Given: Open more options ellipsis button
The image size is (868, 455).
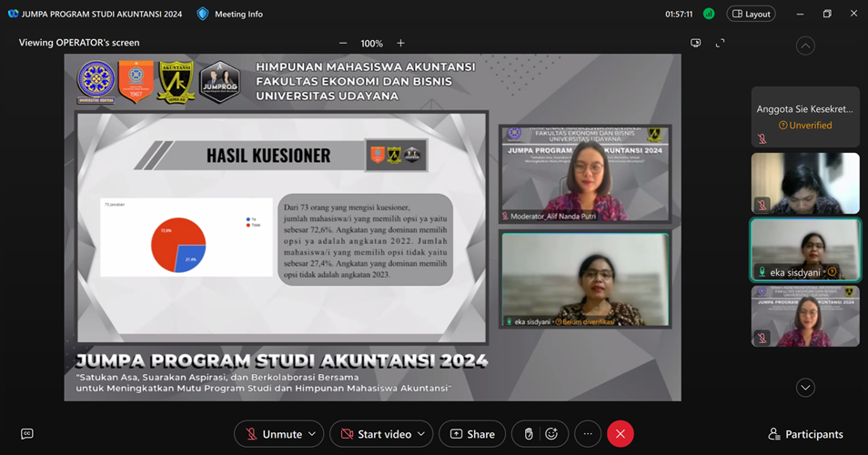Looking at the screenshot, I should click(x=588, y=434).
